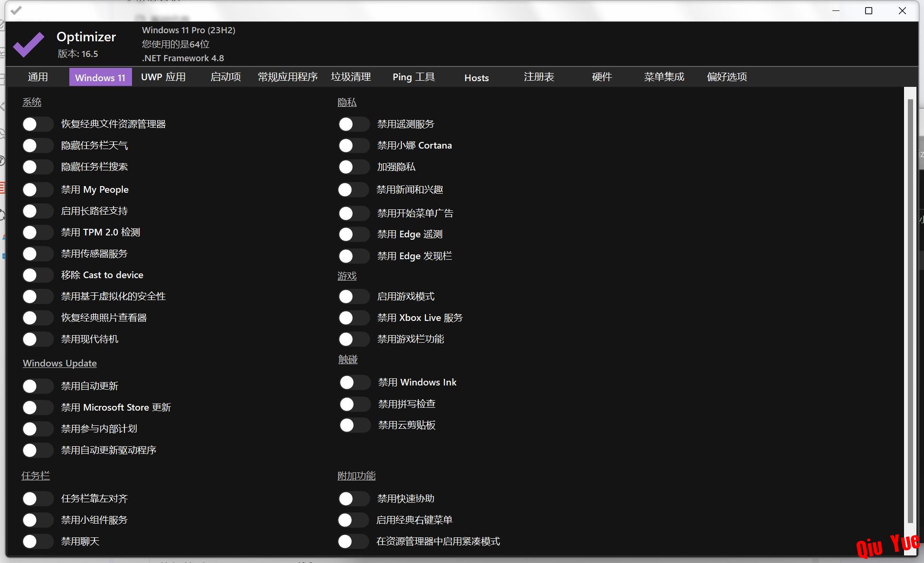
Task: Toggle 禁用 Edge 遥测 switch
Action: (x=354, y=235)
